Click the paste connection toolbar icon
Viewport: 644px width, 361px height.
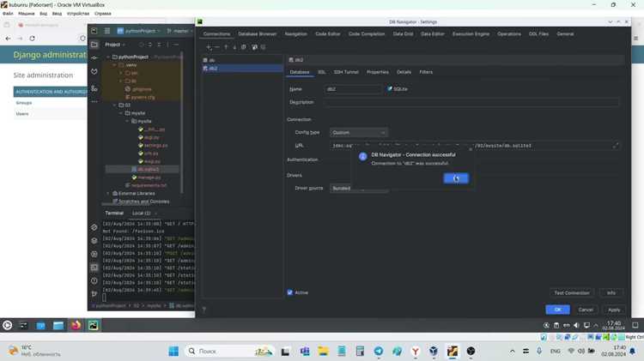tap(254, 47)
